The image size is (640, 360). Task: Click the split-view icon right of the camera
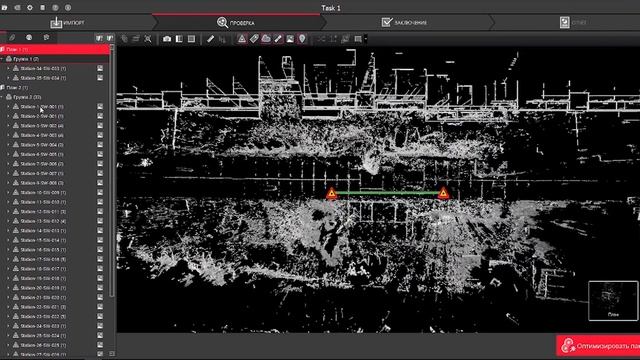click(179, 39)
